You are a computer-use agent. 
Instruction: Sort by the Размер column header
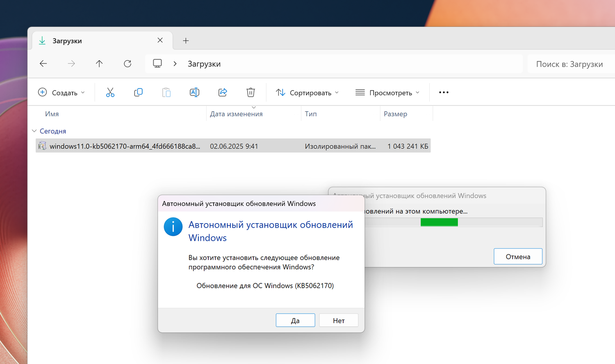point(396,114)
